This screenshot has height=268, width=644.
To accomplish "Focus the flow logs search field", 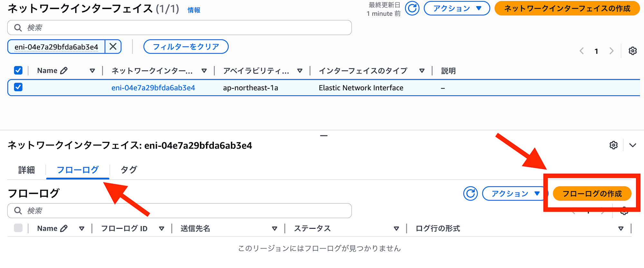I will (179, 211).
